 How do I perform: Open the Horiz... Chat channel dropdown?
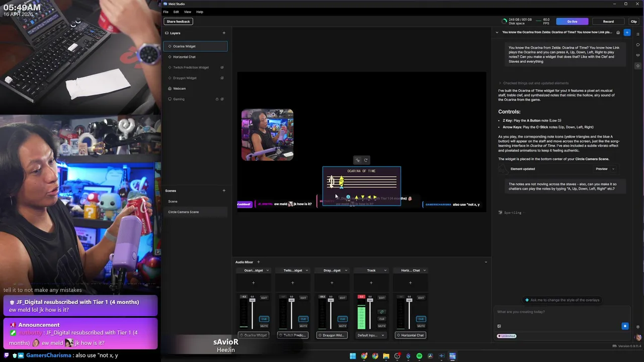[425, 270]
